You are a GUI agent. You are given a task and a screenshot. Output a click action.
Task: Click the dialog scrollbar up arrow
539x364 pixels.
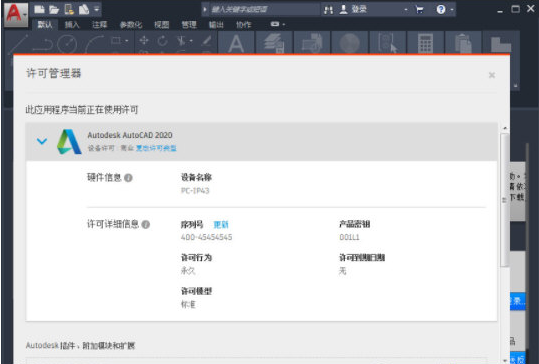coord(505,128)
